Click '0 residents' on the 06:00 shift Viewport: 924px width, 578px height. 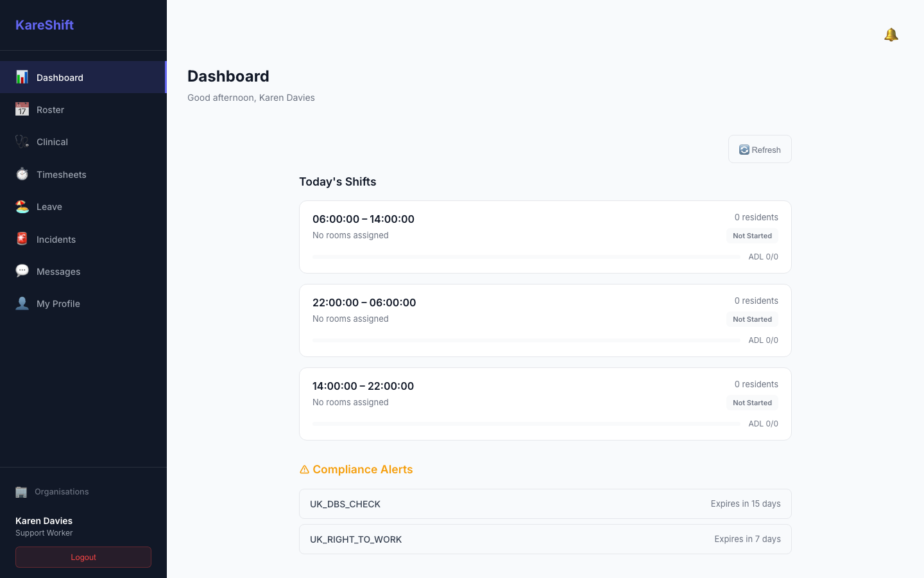757,217
